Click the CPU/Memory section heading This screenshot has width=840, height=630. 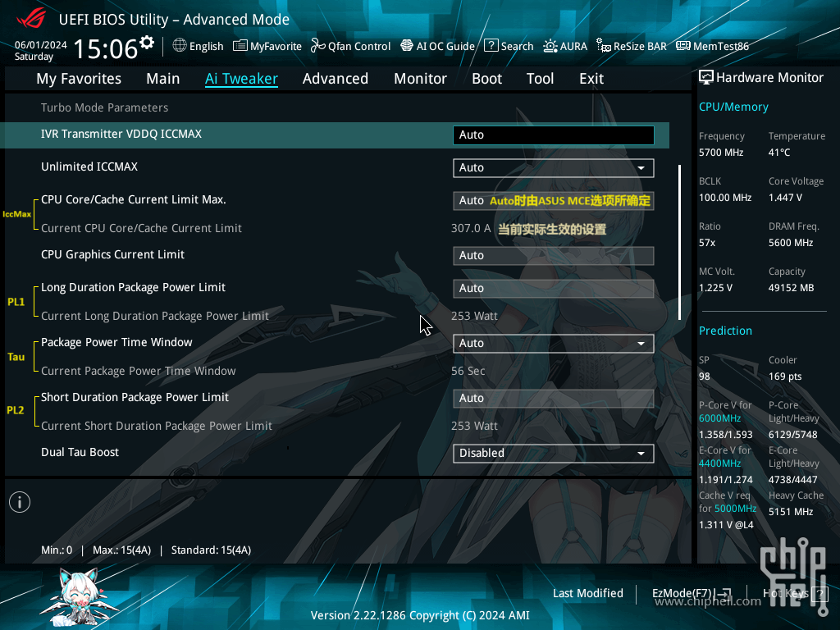pyautogui.click(x=733, y=107)
